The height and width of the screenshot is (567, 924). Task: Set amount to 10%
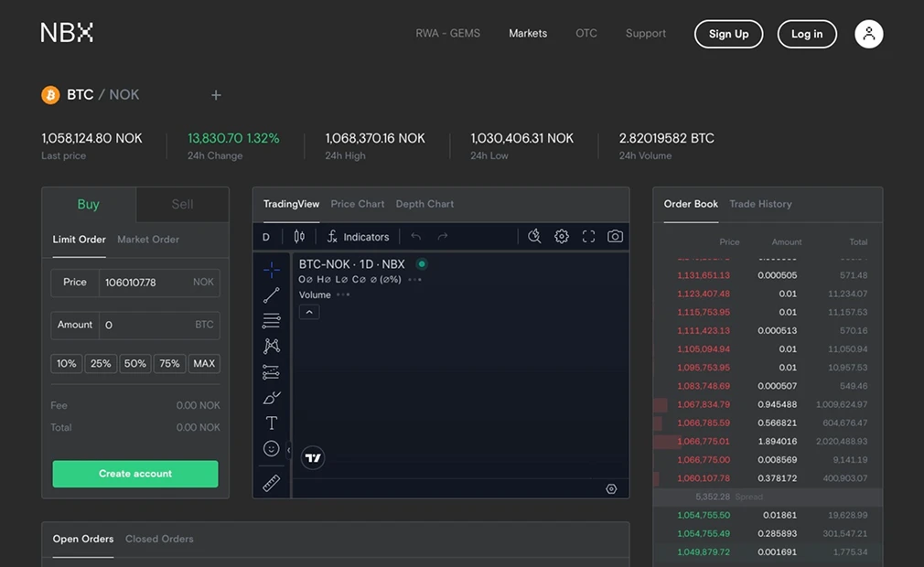tap(67, 363)
